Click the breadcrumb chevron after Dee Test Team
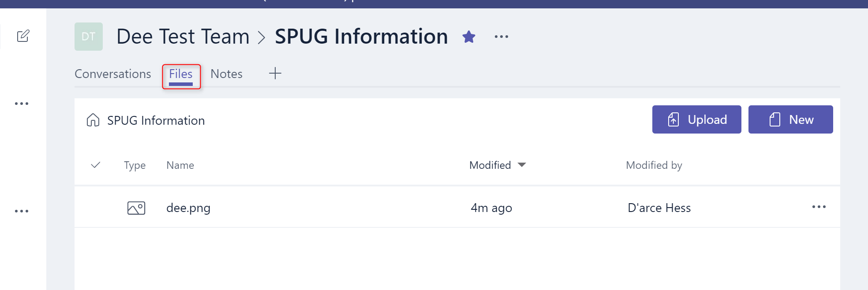This screenshot has width=868, height=290. click(x=262, y=37)
